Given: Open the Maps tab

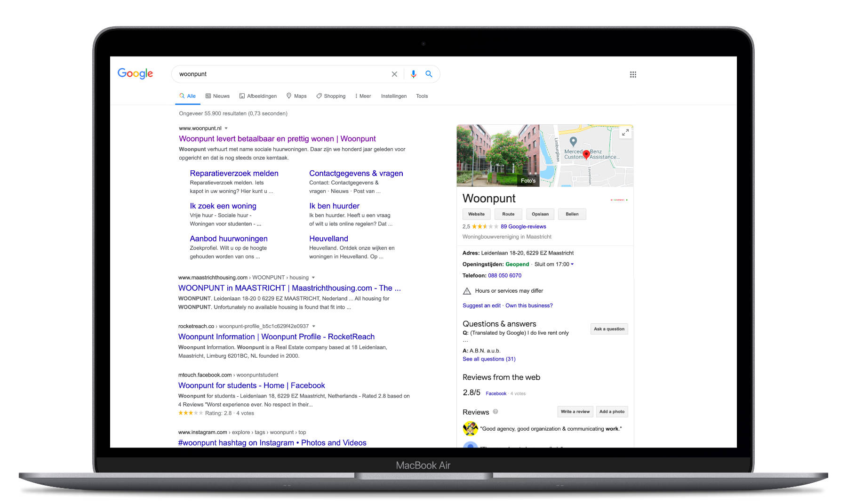Looking at the screenshot, I should coord(296,96).
